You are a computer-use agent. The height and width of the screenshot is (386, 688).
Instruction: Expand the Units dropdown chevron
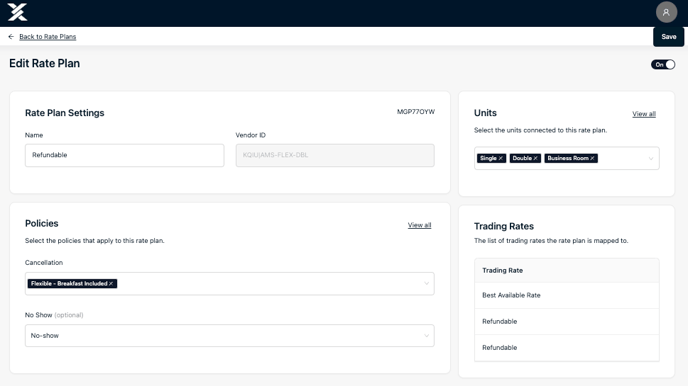(651, 158)
